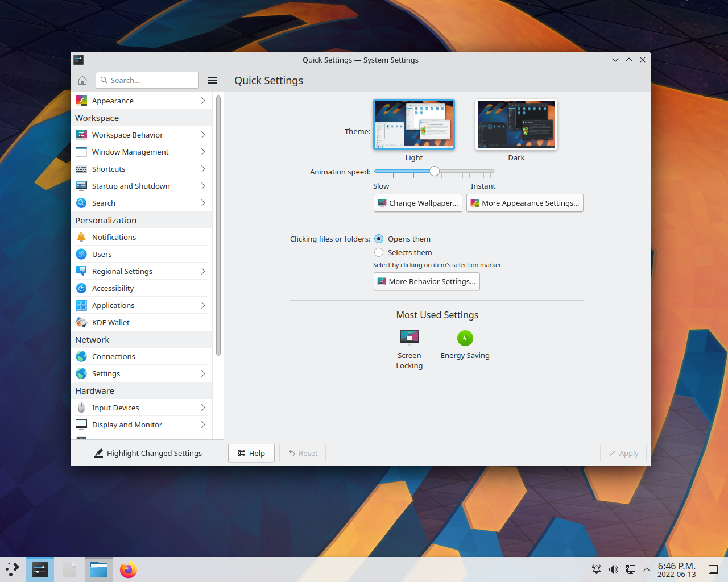The height and width of the screenshot is (582, 728).
Task: Expand Window Management chevron
Action: pyautogui.click(x=203, y=152)
